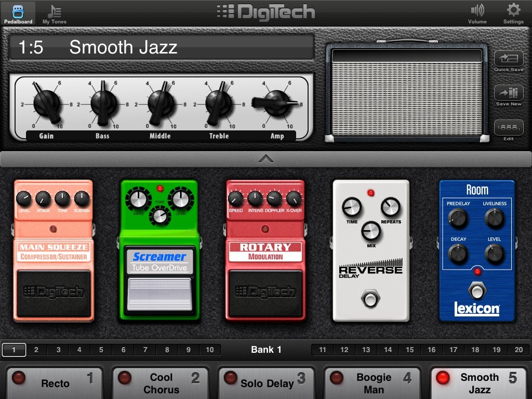Toggle the Main Squeeze compressor footswitch
This screenshot has width=532, height=399.
(54, 293)
